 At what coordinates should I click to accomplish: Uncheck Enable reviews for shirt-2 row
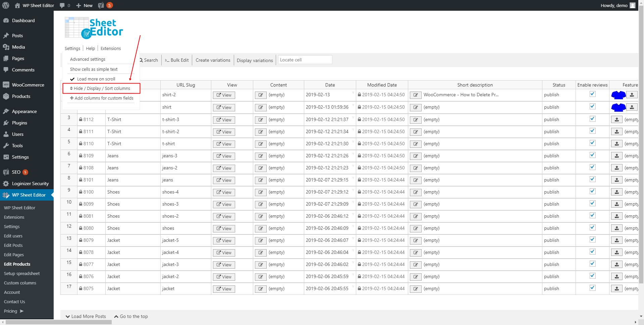(x=592, y=94)
